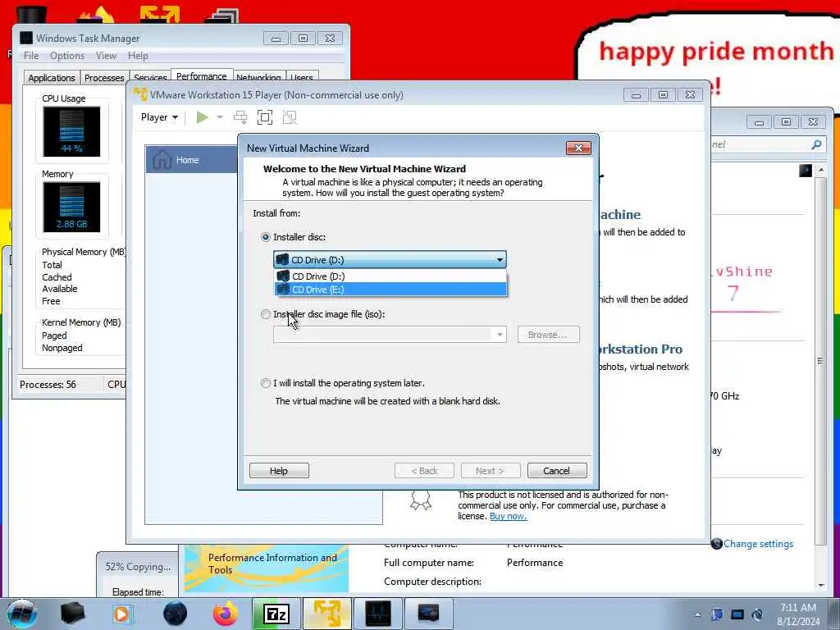Click the volume tray icon
This screenshot has width=840, height=630.
pyautogui.click(x=757, y=614)
